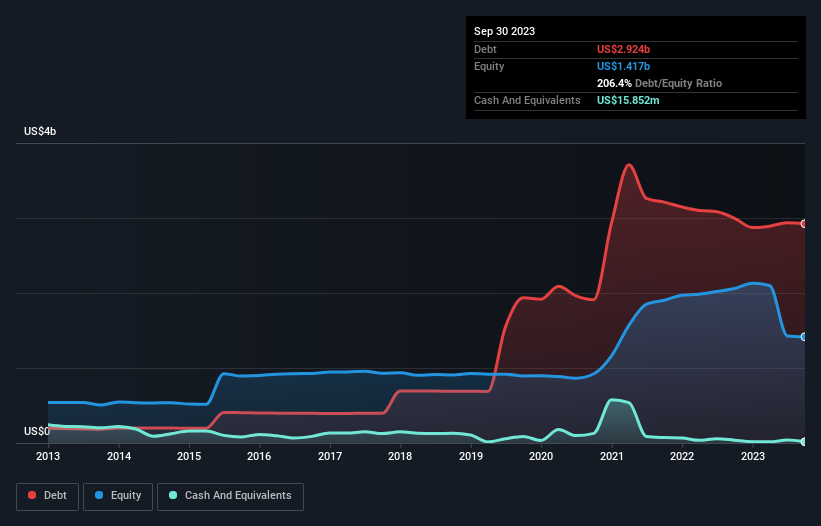The image size is (821, 526).
Task: Click the 206.4% Debt/Equity Ratio text
Action: tap(659, 83)
